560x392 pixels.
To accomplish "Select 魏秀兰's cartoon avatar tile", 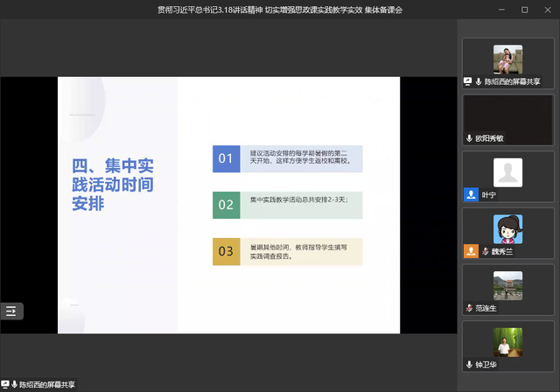I will click(507, 228).
